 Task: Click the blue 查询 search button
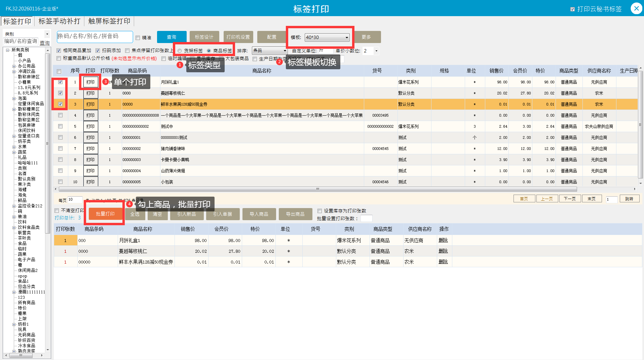click(x=172, y=37)
